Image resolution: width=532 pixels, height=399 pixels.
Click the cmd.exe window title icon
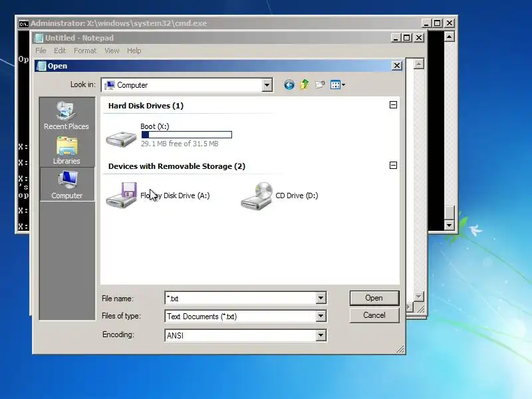click(23, 24)
